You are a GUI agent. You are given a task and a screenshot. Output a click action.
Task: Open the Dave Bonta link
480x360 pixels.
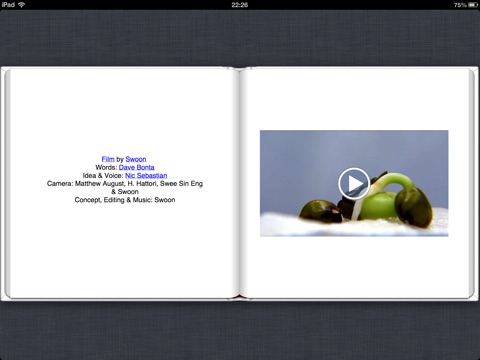pos(137,167)
